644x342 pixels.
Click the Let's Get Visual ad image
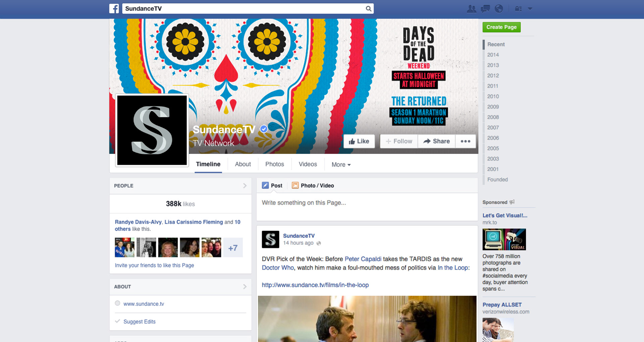pos(504,239)
